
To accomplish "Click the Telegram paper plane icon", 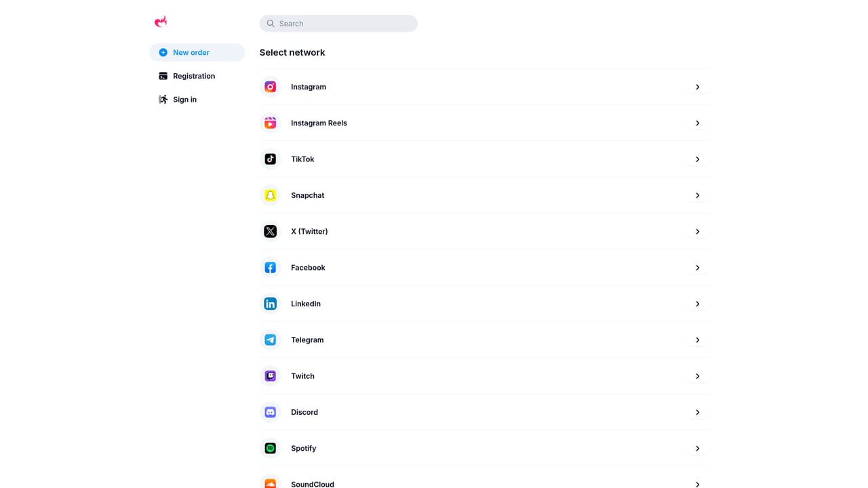I will (x=270, y=340).
